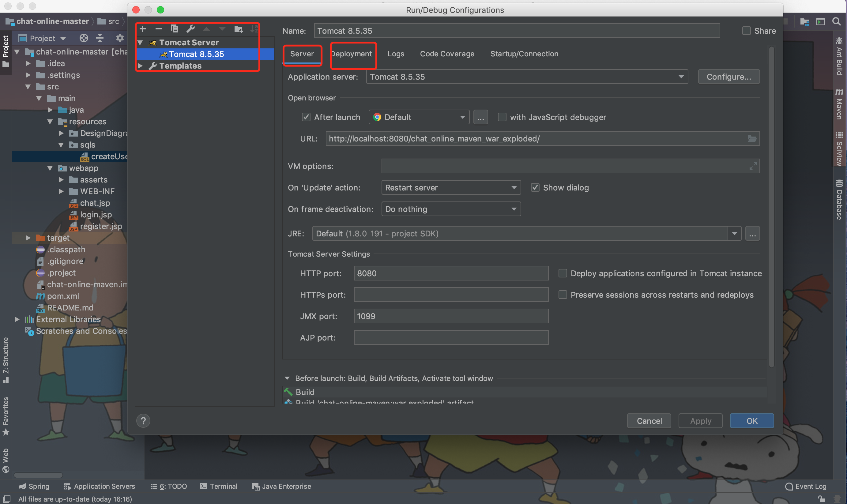
Task: Add a new run configuration with plus icon
Action: coord(143,29)
